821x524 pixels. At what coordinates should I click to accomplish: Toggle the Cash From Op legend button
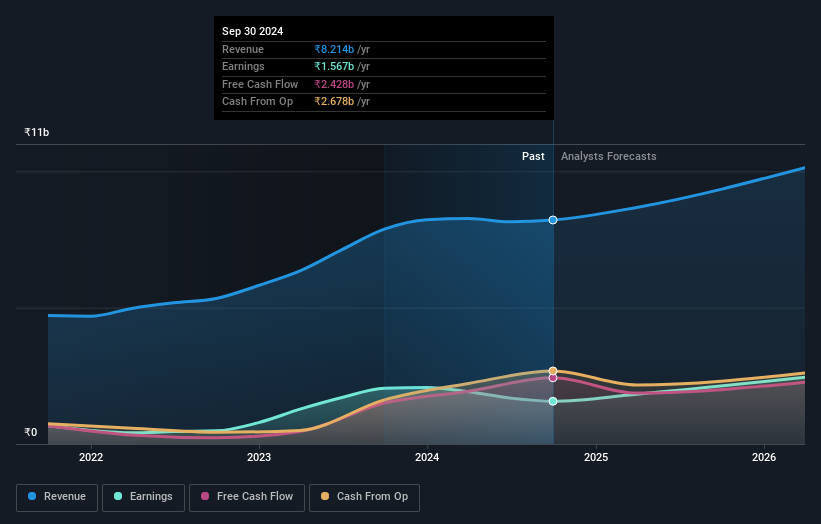[x=364, y=497]
